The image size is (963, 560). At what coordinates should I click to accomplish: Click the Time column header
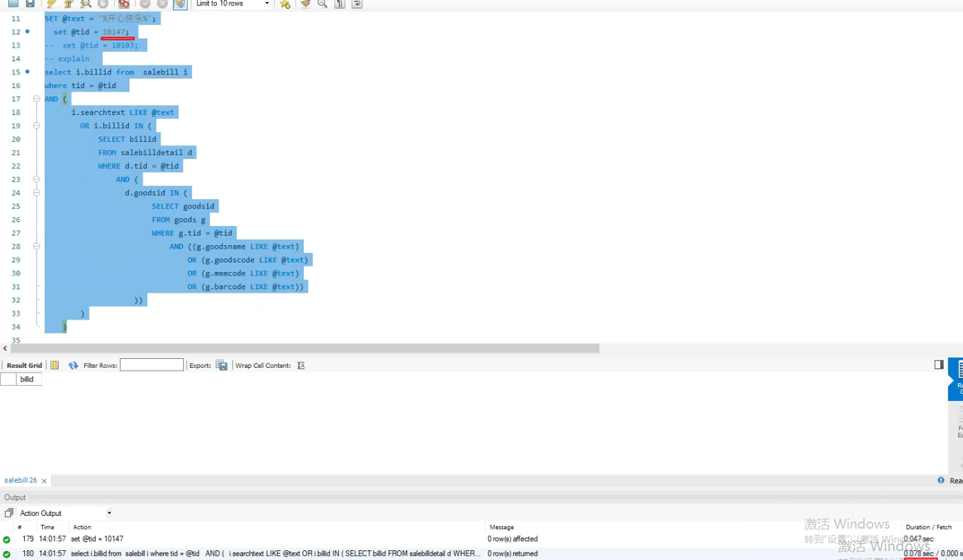click(x=47, y=527)
